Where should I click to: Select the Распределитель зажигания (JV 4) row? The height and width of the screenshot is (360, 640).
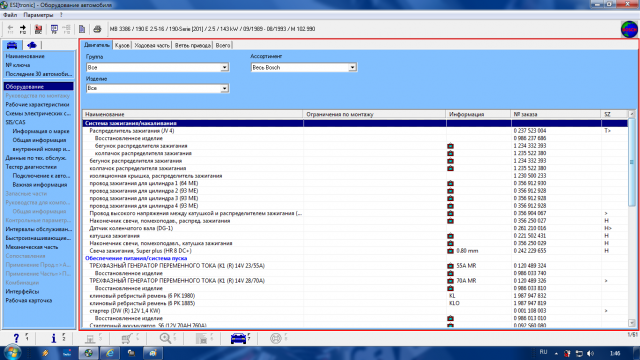point(355,131)
